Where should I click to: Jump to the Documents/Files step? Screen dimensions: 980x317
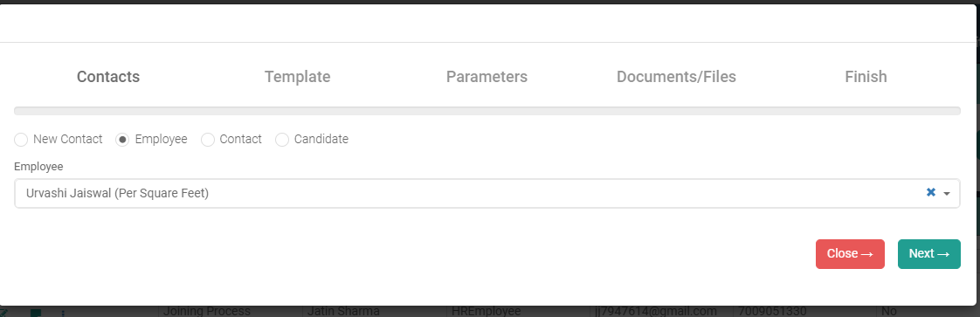tap(676, 77)
